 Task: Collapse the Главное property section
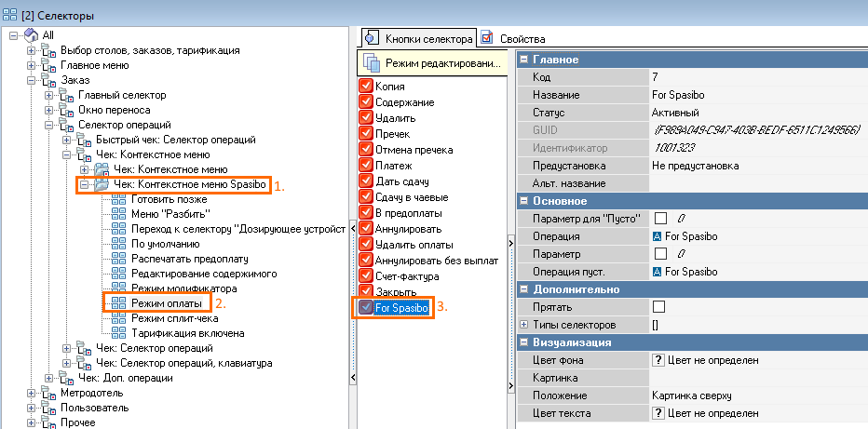[x=522, y=60]
